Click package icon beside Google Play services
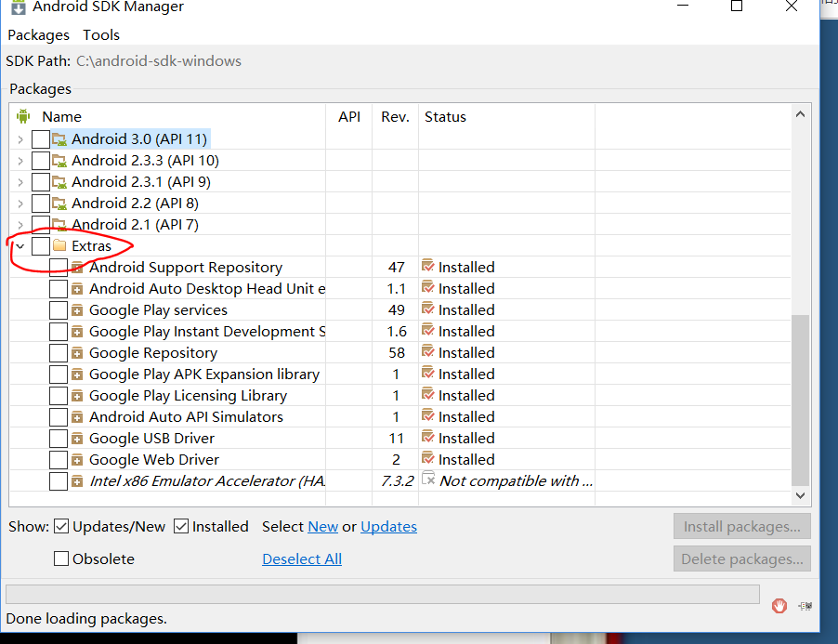This screenshot has width=838, height=644. click(x=77, y=310)
